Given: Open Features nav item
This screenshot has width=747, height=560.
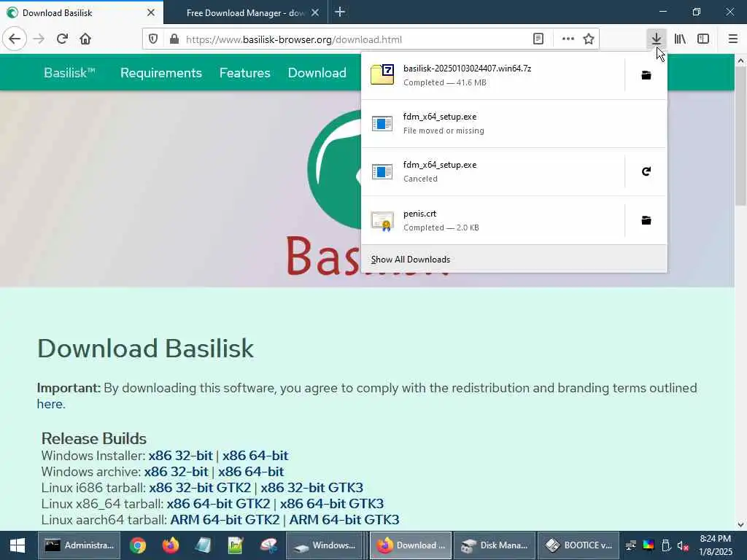Looking at the screenshot, I should click(x=245, y=73).
